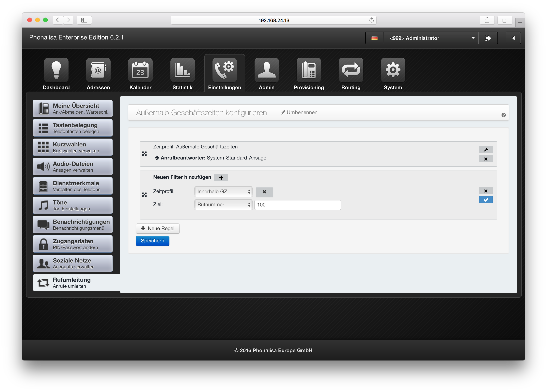The height and width of the screenshot is (392, 547).
Task: Click the logout arrow icon
Action: (x=488, y=38)
